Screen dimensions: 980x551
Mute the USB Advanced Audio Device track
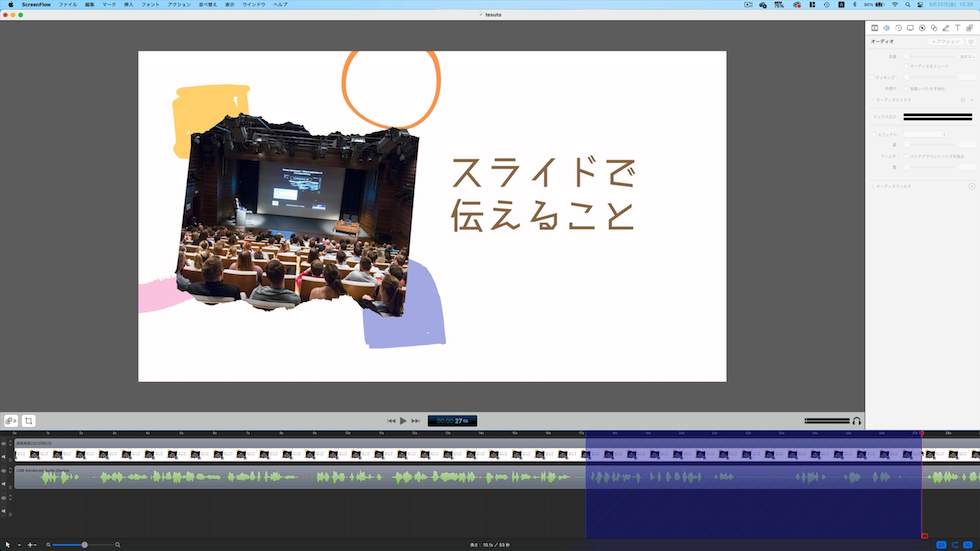tap(4, 484)
